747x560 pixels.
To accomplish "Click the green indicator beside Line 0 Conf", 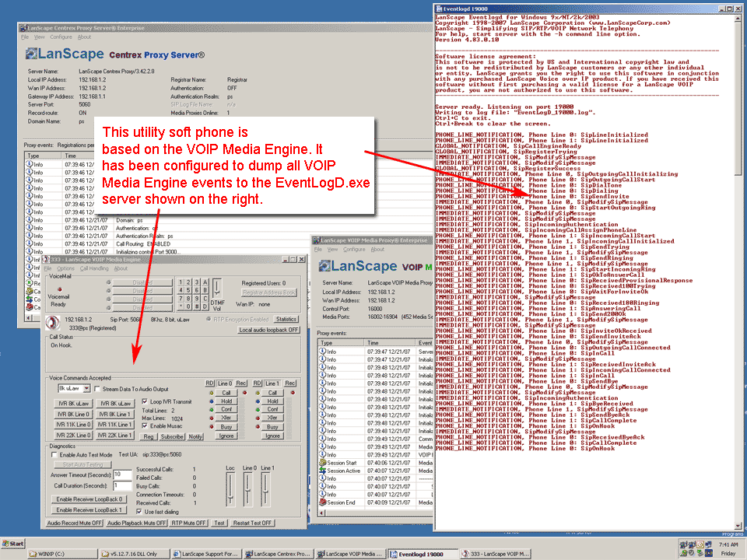I will 212,410.
